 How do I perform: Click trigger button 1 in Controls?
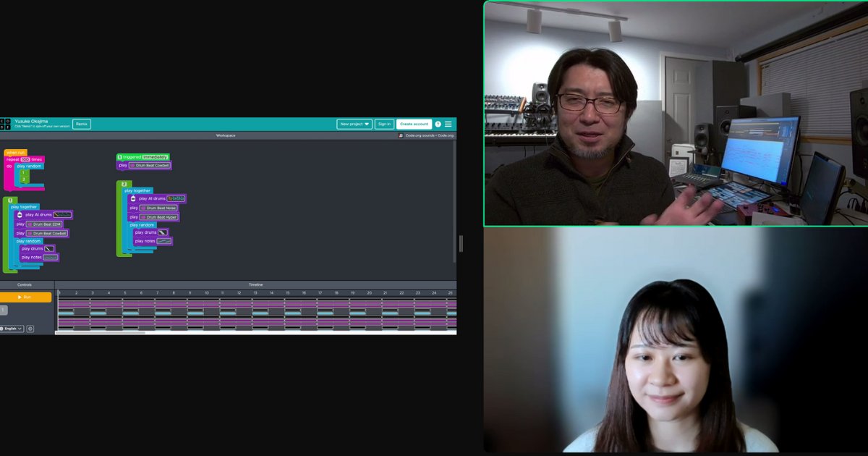[4, 310]
